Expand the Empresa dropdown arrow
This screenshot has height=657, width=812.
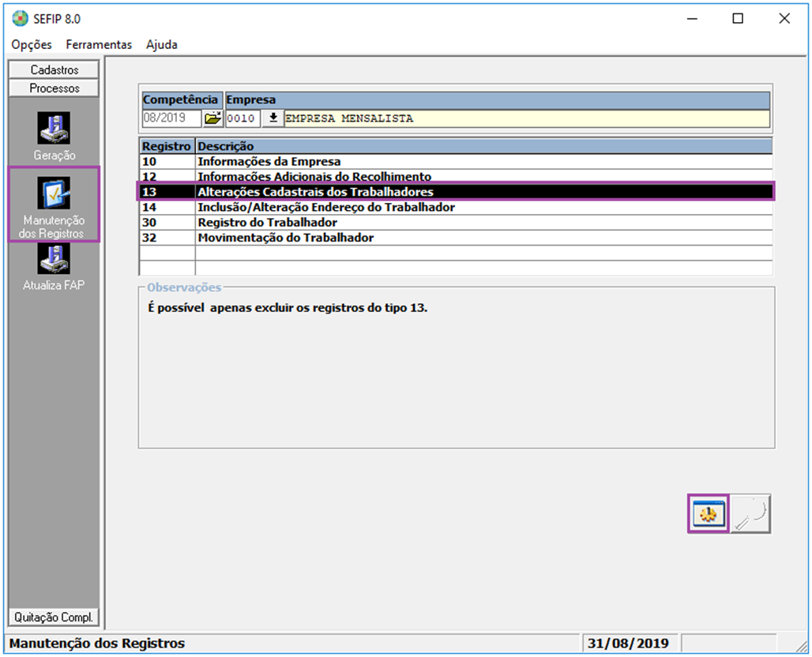point(273,118)
